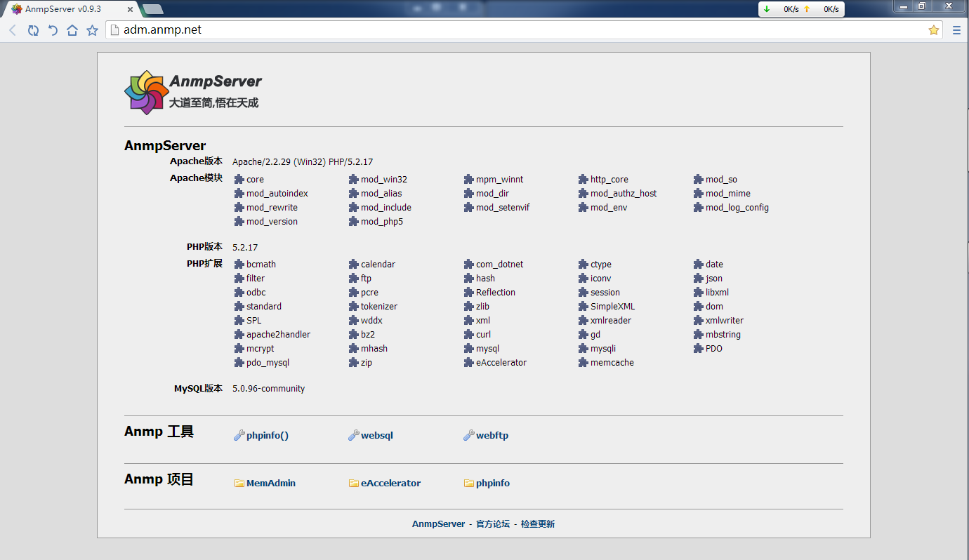Screen dimensions: 969x560
Task: Open the websql tool link
Action: [x=377, y=436]
